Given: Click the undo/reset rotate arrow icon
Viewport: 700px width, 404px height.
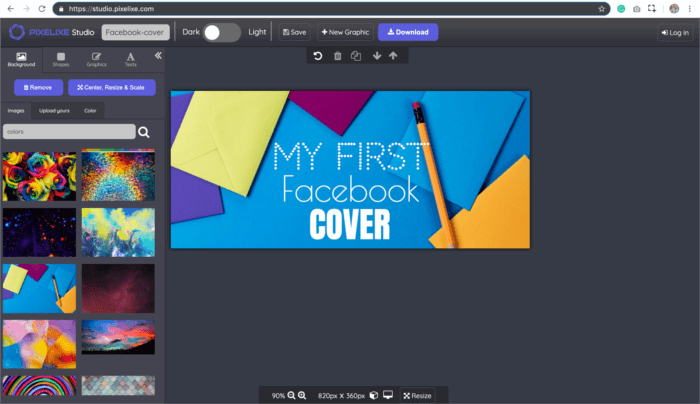Looking at the screenshot, I should coord(318,56).
